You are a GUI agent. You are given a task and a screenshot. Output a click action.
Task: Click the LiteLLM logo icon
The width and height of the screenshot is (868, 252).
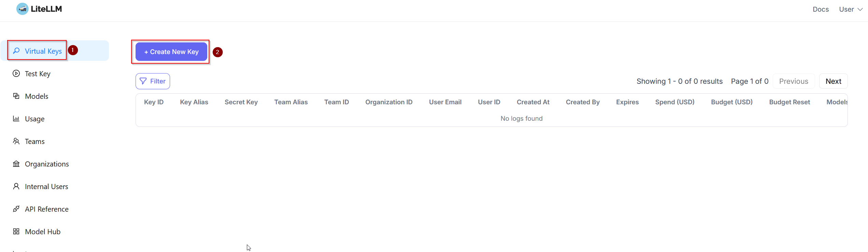click(x=22, y=9)
